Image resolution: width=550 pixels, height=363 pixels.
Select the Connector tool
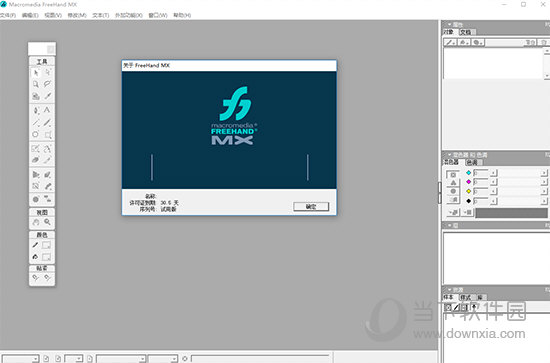(x=48, y=199)
